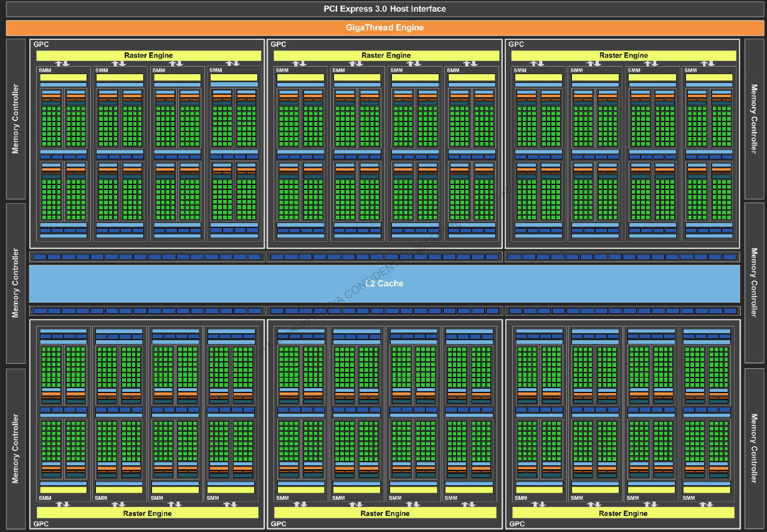
Task: Click the upper-right Memory Controller block
Action: pyautogui.click(x=754, y=119)
